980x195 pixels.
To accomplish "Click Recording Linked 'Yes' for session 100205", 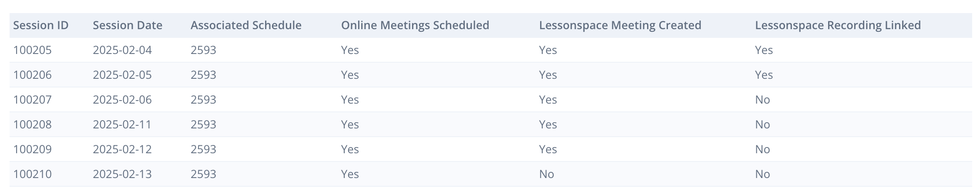I will 764,50.
